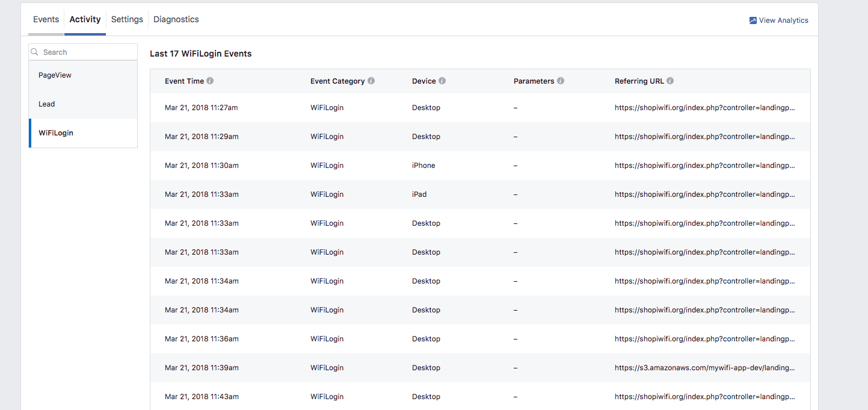The height and width of the screenshot is (410, 868).
Task: Click the Mar 21, 2018 11:36am event time
Action: tap(202, 339)
